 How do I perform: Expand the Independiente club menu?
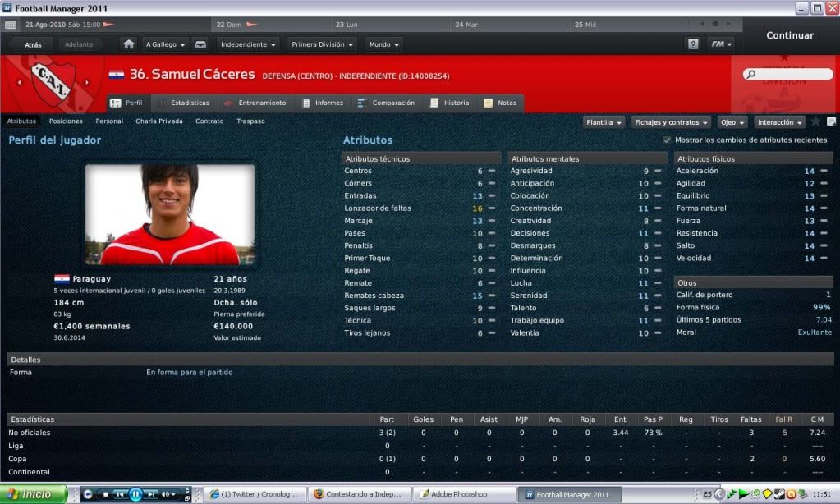pos(248,44)
